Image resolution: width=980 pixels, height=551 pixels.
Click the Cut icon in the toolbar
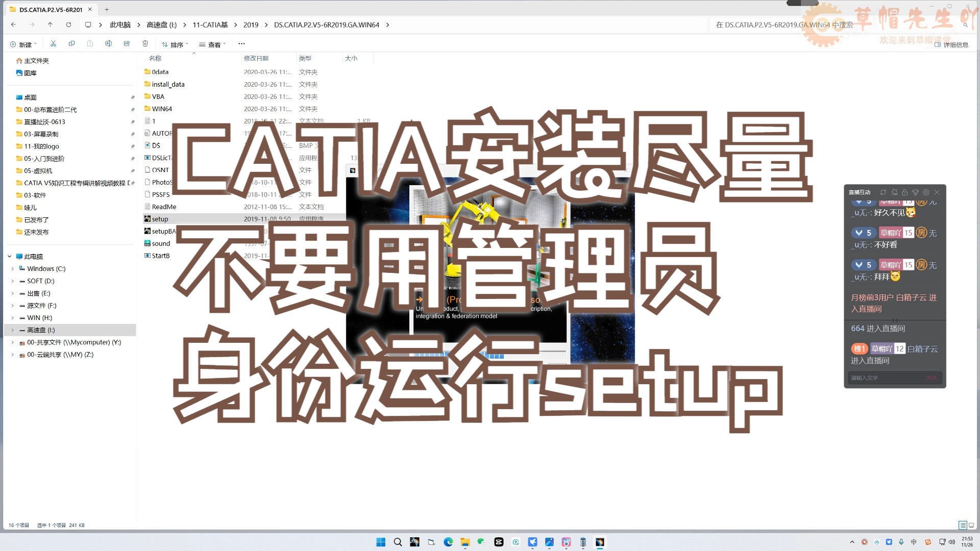click(x=53, y=44)
